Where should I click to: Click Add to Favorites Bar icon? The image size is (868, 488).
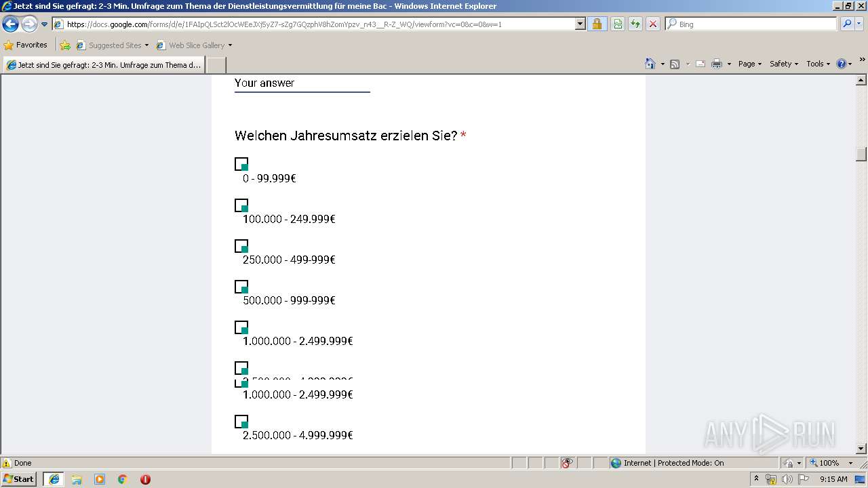click(x=65, y=45)
